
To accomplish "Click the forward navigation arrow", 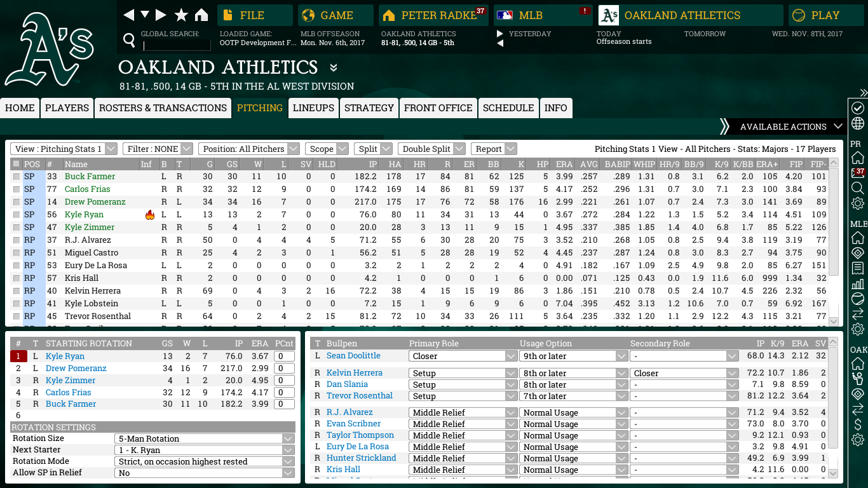I will (x=161, y=15).
